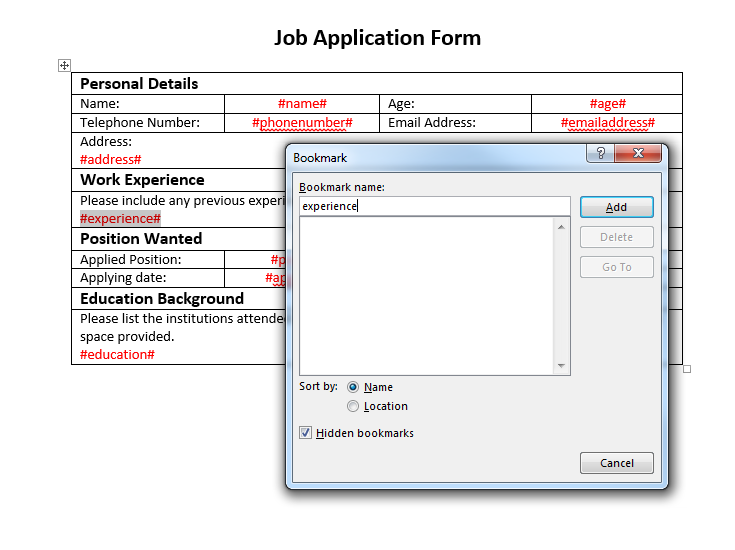The height and width of the screenshot is (550, 735).
Task: Click the Add button
Action: [616, 207]
